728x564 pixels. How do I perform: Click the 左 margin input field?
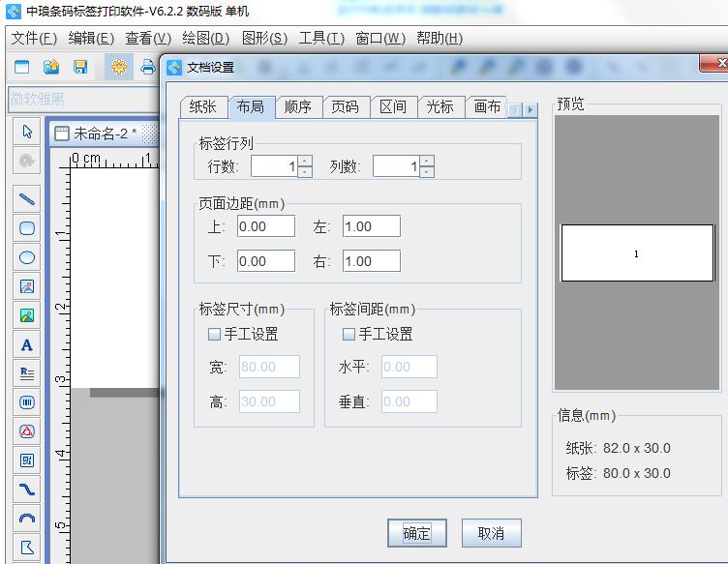coord(371,226)
